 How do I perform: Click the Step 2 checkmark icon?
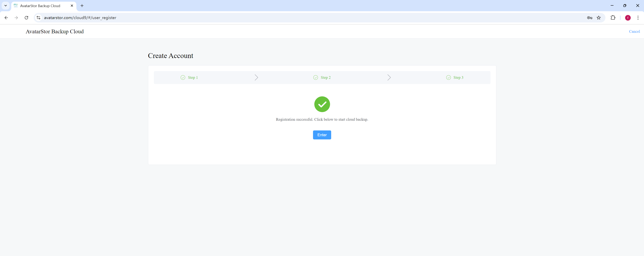point(315,77)
